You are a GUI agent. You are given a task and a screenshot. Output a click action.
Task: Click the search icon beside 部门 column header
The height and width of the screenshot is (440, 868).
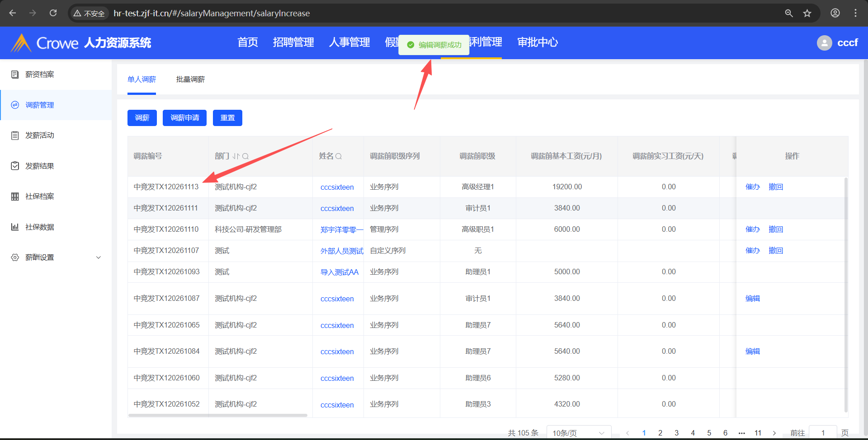tap(245, 156)
